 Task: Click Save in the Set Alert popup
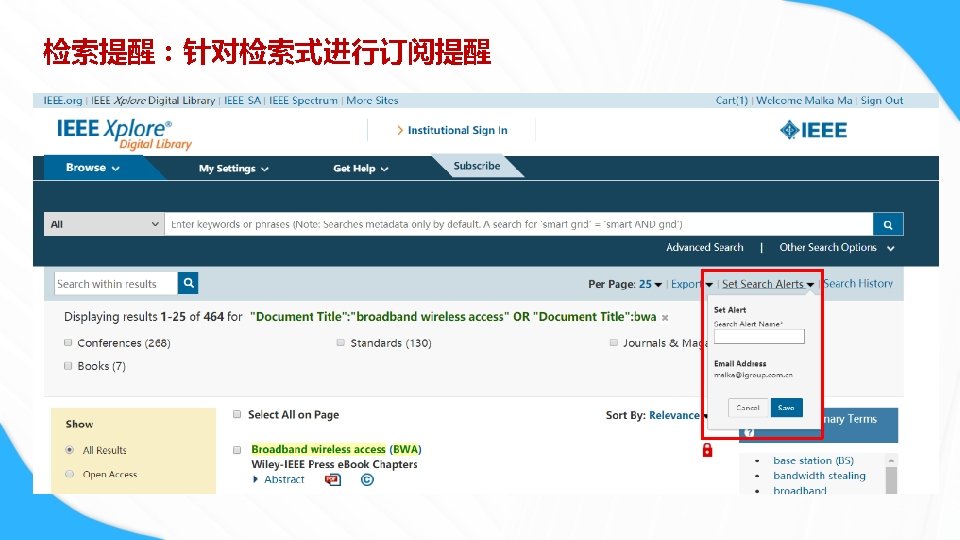[786, 408]
